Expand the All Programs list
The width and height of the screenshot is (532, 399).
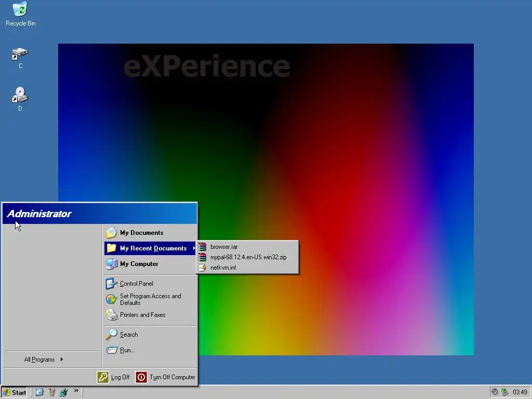[44, 360]
